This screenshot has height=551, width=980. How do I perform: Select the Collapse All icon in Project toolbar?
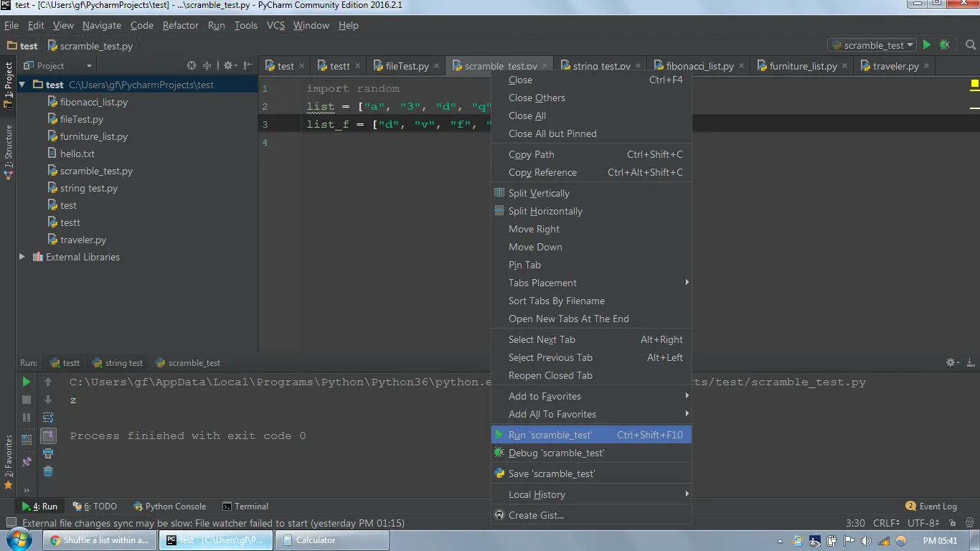point(207,65)
